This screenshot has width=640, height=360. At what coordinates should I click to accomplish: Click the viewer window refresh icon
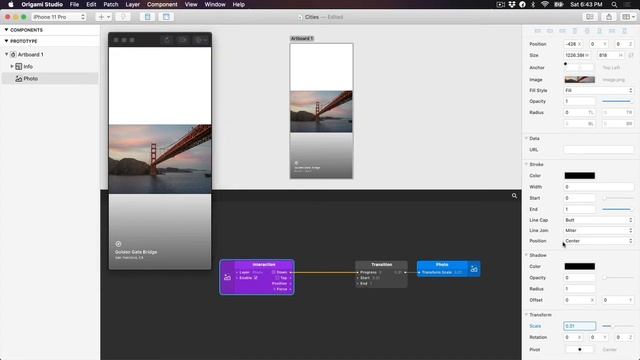(x=167, y=40)
